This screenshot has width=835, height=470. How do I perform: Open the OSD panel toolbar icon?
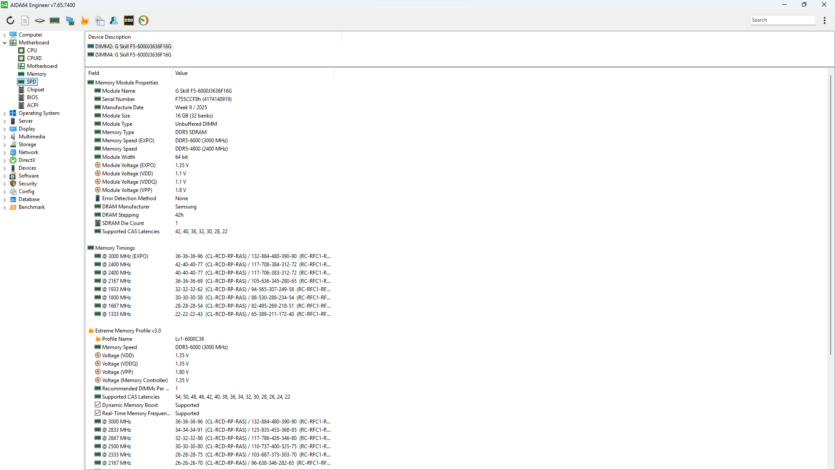[x=129, y=21]
